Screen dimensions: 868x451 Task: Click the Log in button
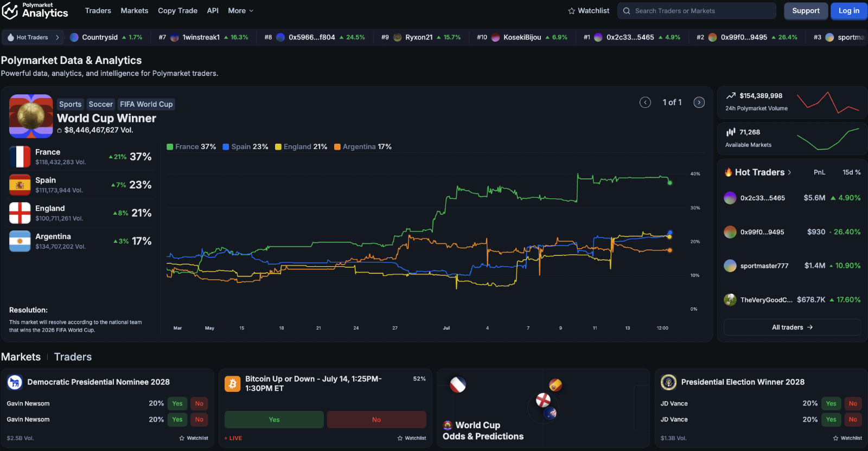pyautogui.click(x=848, y=11)
